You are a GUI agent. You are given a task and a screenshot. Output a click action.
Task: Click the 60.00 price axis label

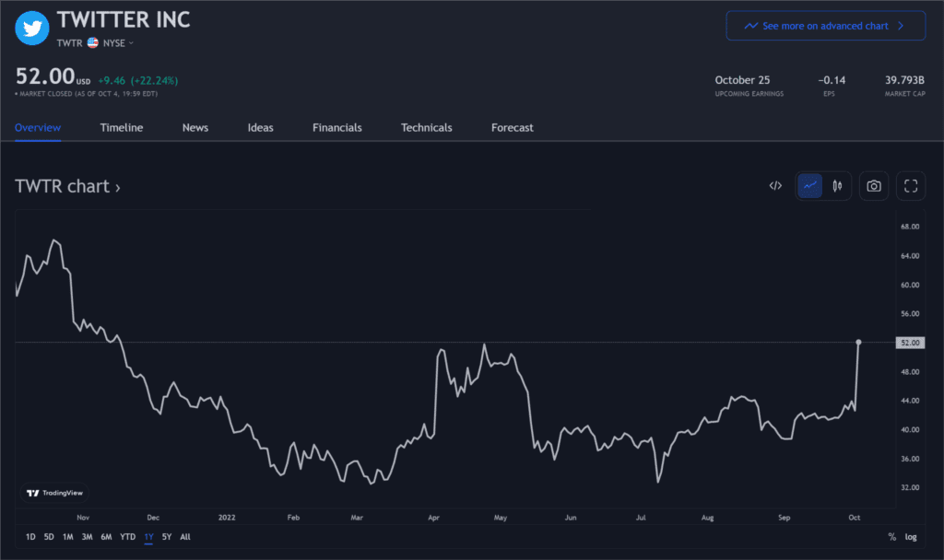tap(910, 286)
